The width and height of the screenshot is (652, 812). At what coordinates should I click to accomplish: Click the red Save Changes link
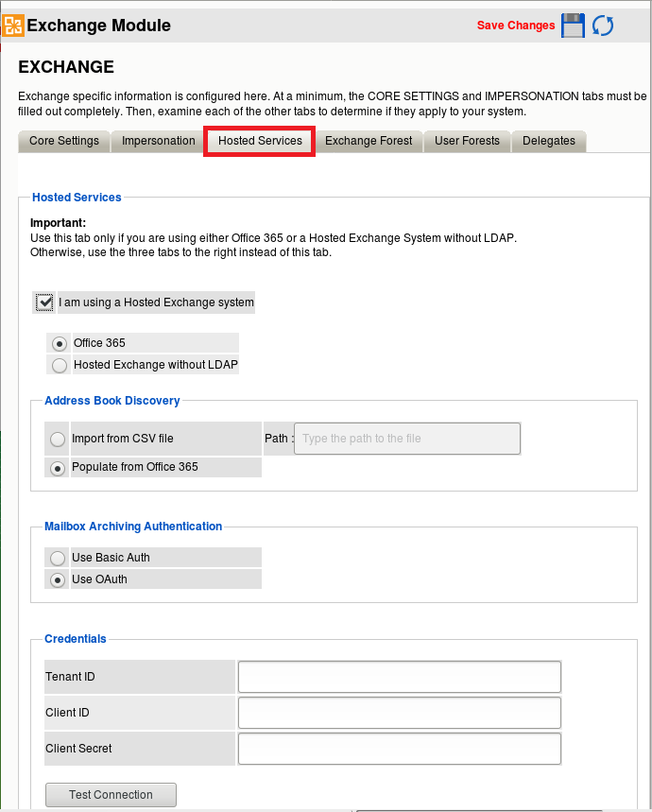pos(516,26)
